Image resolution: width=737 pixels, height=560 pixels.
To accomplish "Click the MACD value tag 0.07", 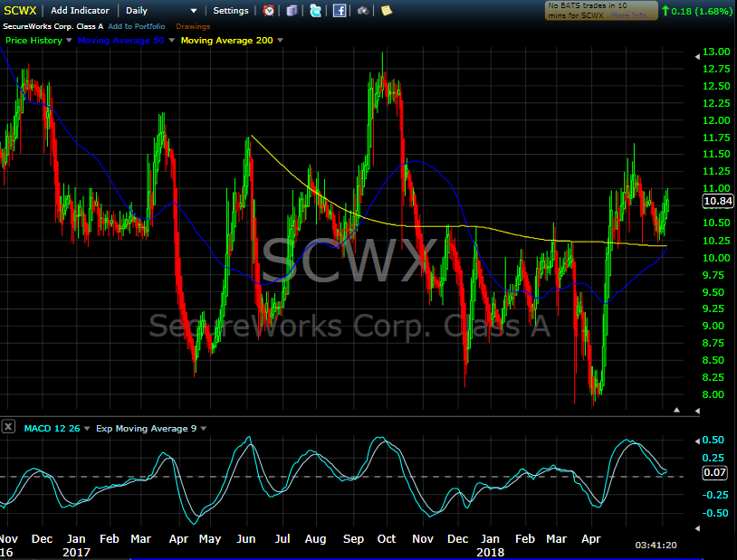I will click(x=714, y=472).
